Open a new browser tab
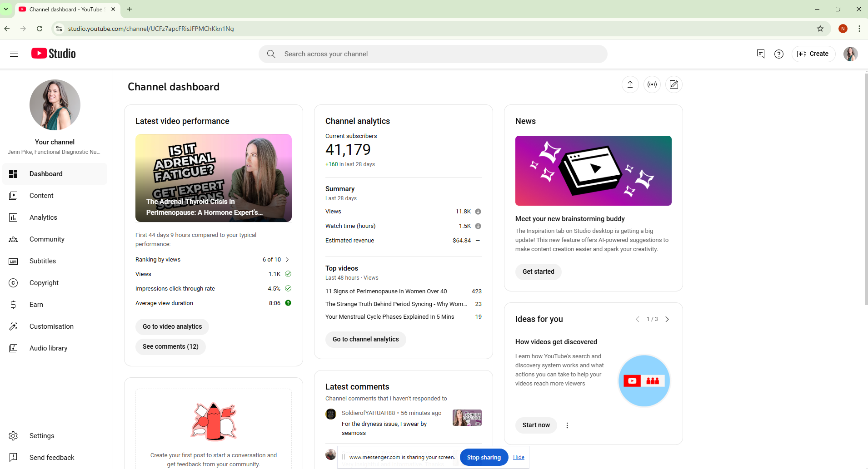 pyautogui.click(x=130, y=9)
